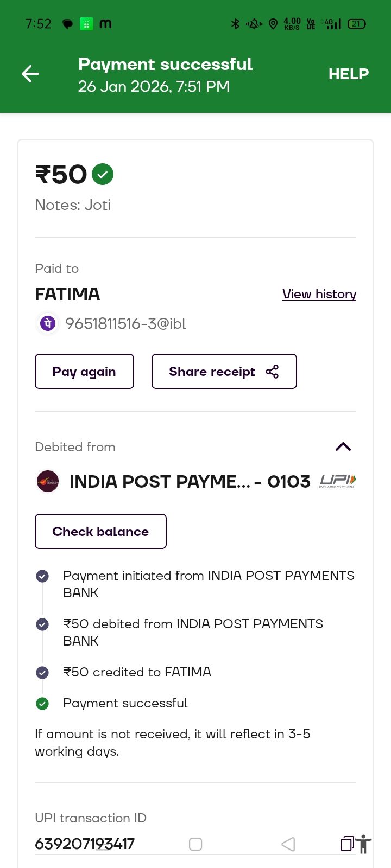Image resolution: width=391 pixels, height=868 pixels.
Task: Click the green success checkmark beside ₹50
Action: click(103, 174)
